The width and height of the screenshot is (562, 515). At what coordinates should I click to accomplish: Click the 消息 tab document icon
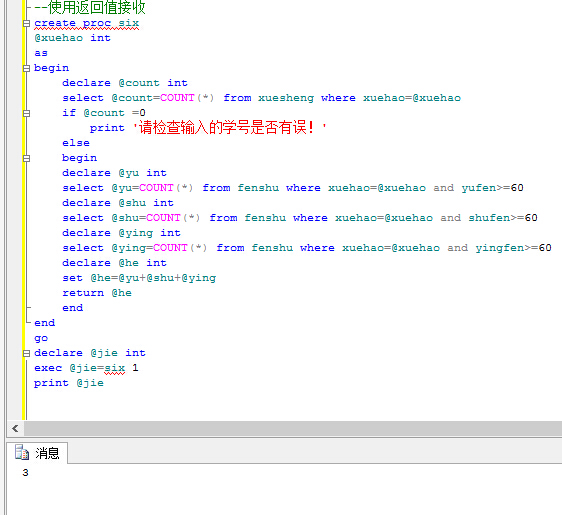click(x=22, y=452)
